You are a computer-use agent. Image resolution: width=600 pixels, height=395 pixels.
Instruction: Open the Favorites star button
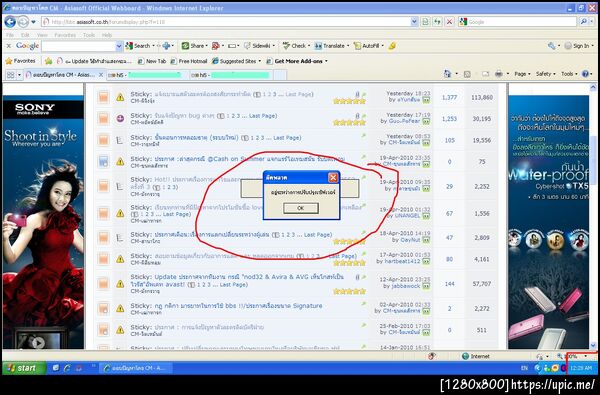coord(20,61)
